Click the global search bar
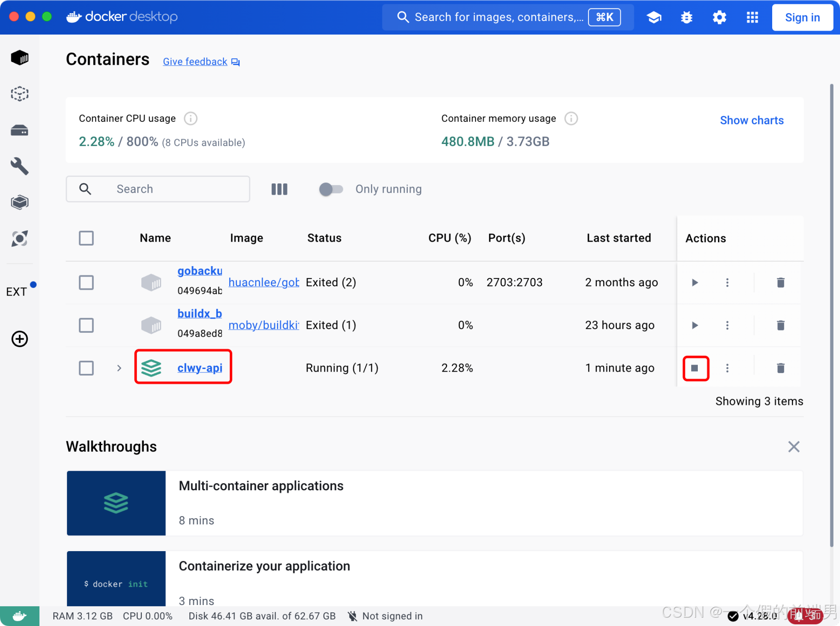Viewport: 840px width, 626px height. pos(508,18)
